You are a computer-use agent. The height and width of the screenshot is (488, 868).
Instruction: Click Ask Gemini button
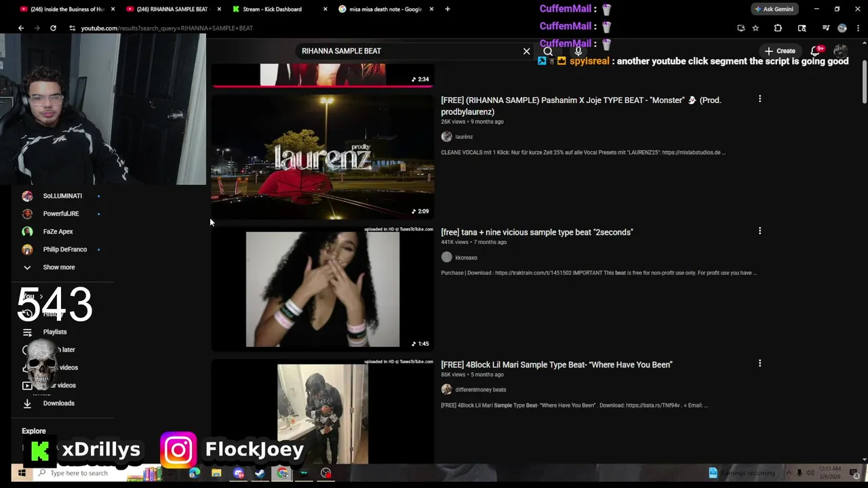[774, 9]
